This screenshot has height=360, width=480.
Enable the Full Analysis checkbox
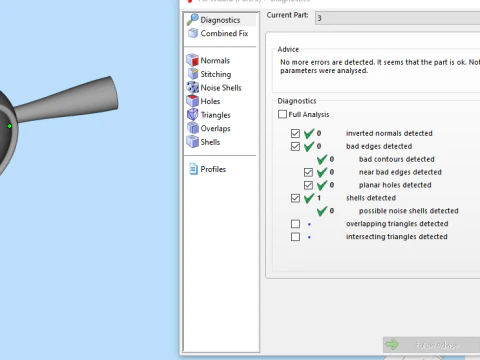[x=282, y=114]
